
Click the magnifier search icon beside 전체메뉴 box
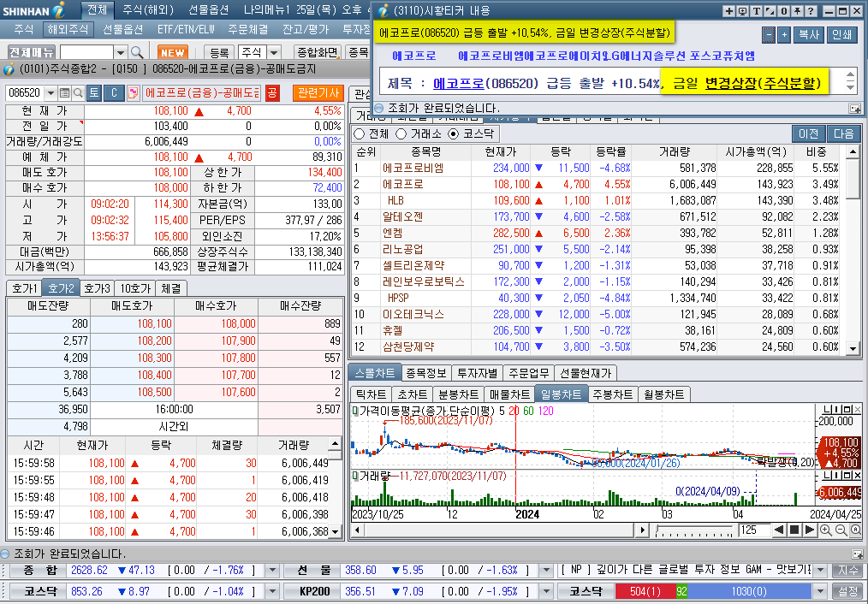[137, 52]
